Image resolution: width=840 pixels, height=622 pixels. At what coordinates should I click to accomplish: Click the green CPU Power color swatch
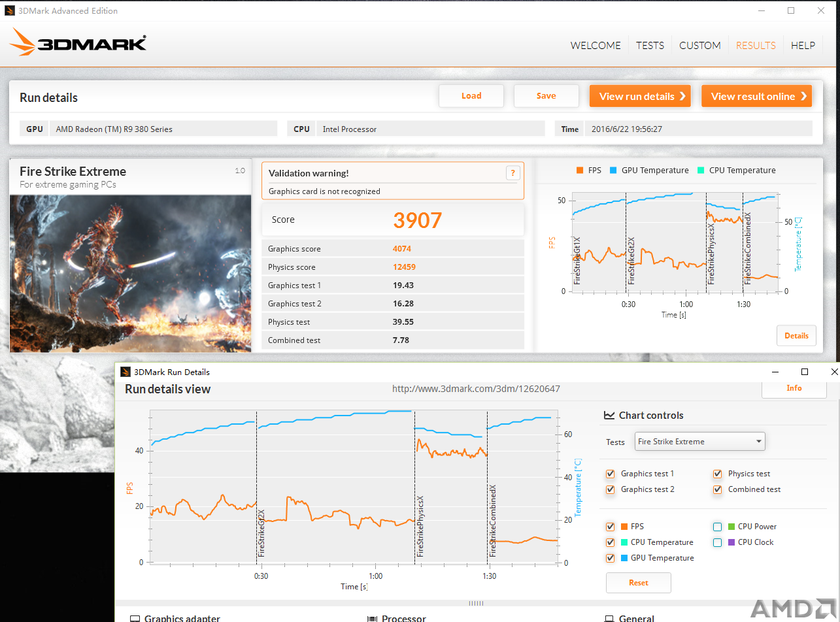tap(731, 527)
